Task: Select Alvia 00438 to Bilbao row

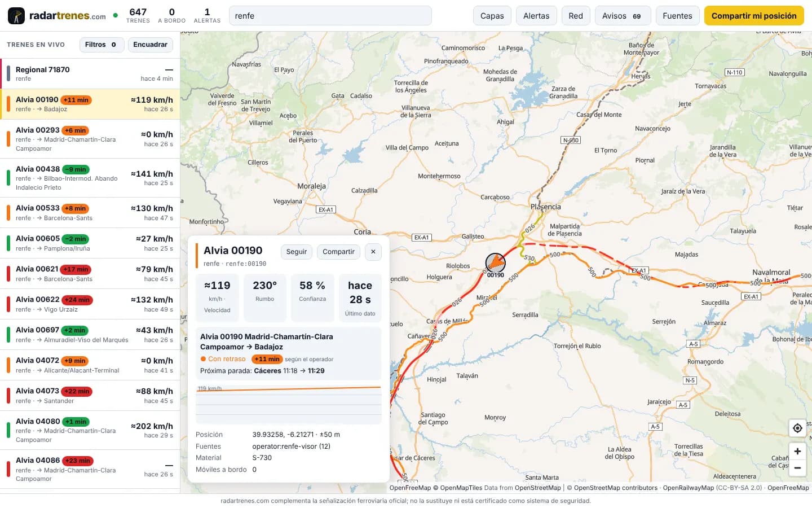Action: pos(90,178)
